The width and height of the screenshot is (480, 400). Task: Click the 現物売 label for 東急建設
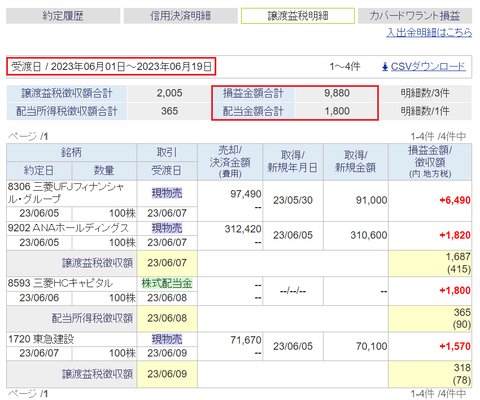click(x=167, y=339)
